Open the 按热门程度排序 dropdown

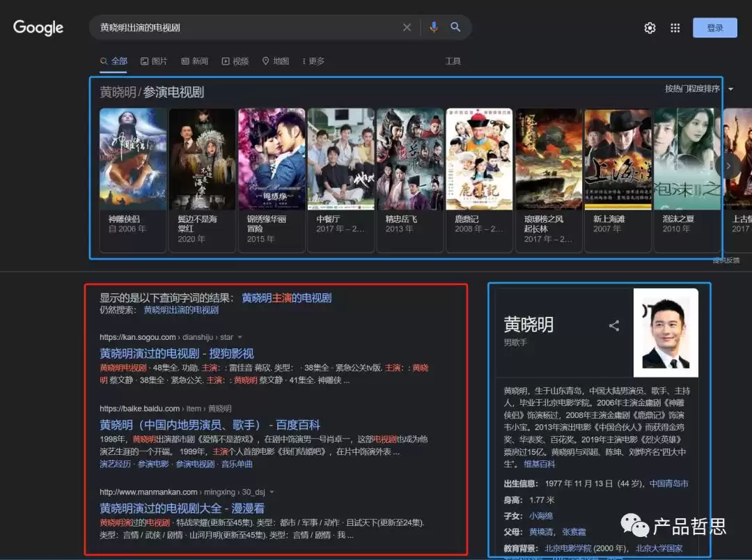[696, 89]
